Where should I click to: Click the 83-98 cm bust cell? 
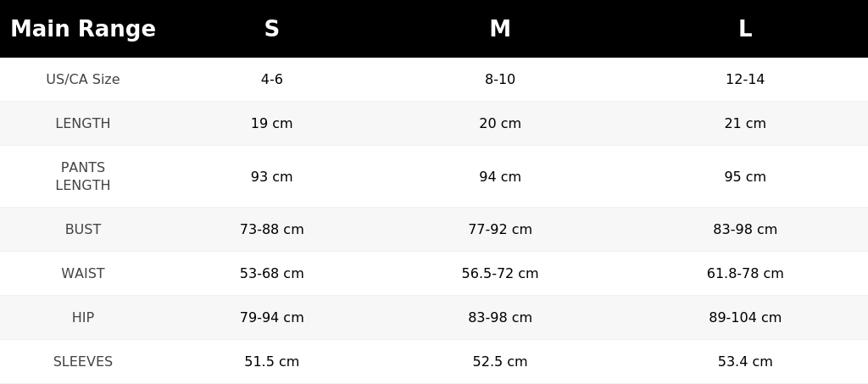[745, 229]
